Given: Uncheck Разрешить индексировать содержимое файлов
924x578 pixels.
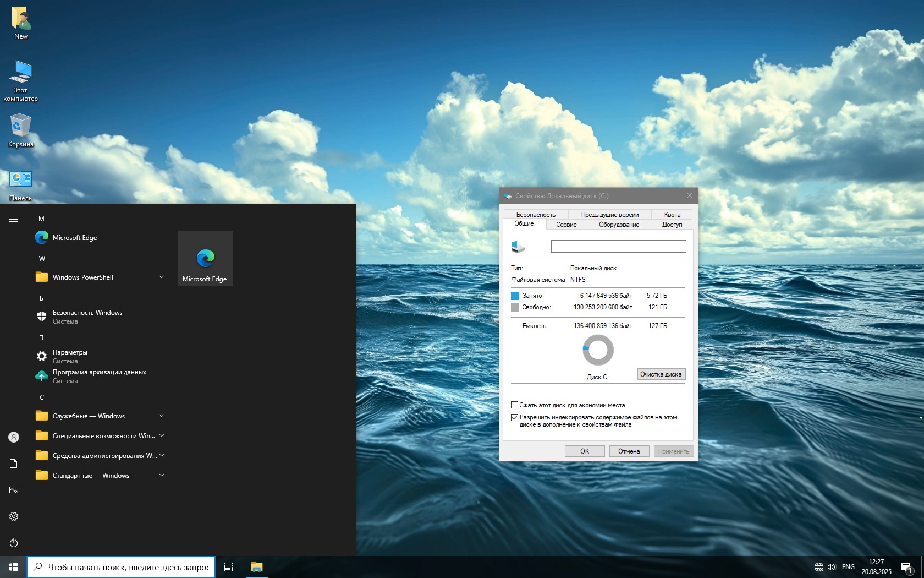Looking at the screenshot, I should [x=515, y=418].
